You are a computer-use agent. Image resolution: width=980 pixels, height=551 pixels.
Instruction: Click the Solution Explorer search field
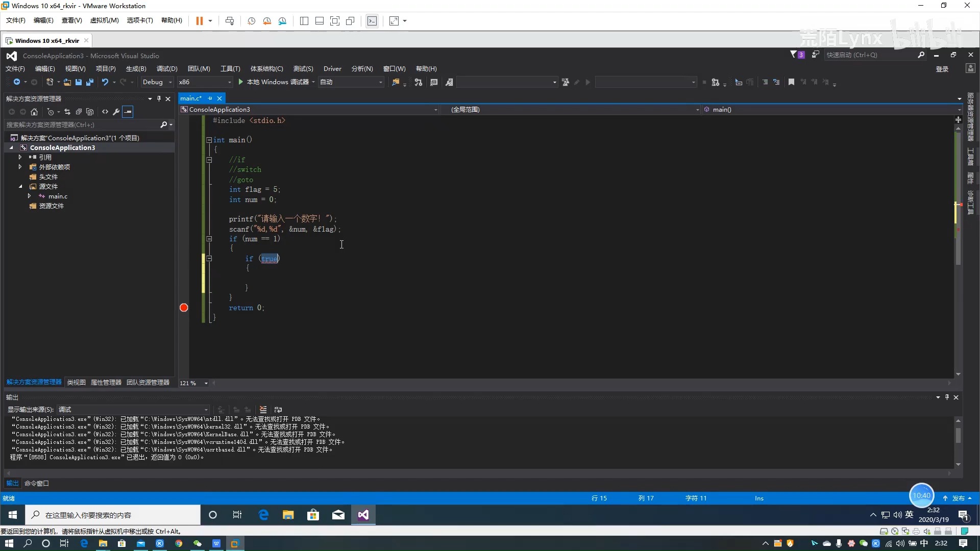[82, 125]
